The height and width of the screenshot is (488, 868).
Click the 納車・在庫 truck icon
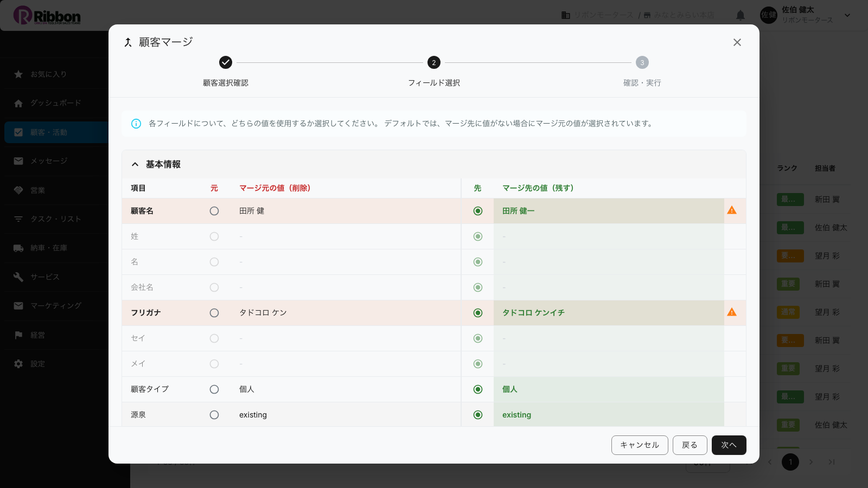[x=18, y=248]
